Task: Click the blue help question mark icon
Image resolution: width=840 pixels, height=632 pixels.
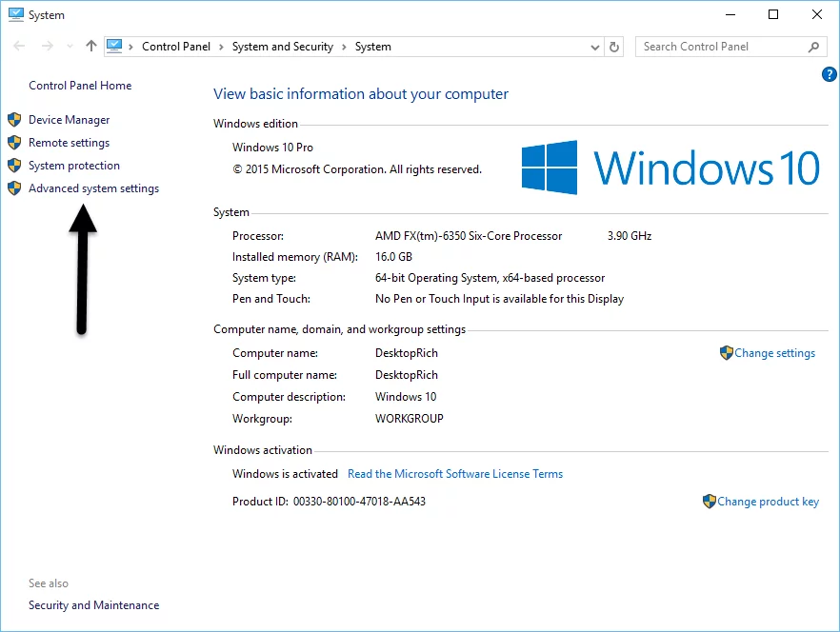Action: coord(829,74)
